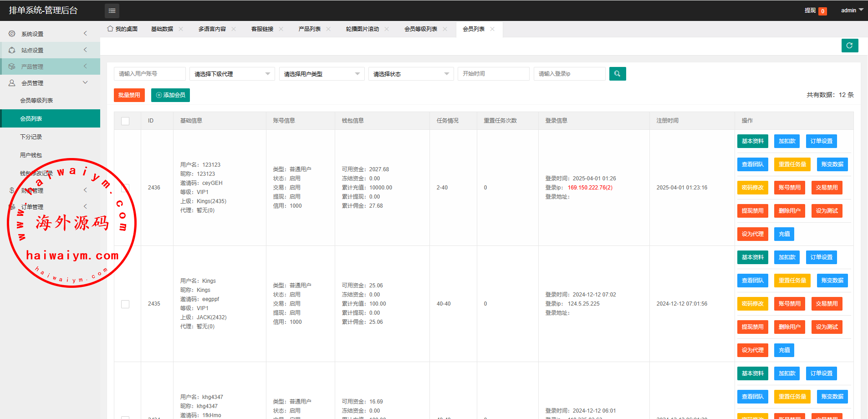
Task: Toggle the select-all checkbox in table header
Action: tap(125, 121)
